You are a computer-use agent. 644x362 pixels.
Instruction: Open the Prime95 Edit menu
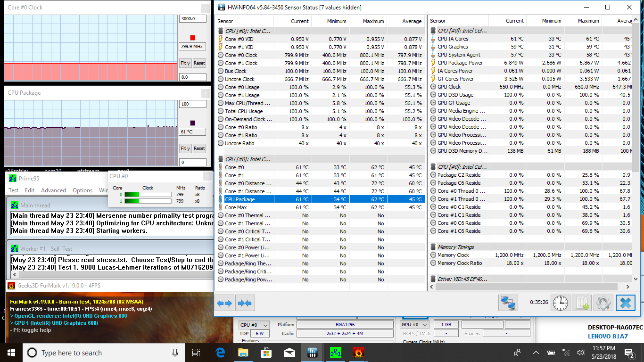(x=30, y=190)
